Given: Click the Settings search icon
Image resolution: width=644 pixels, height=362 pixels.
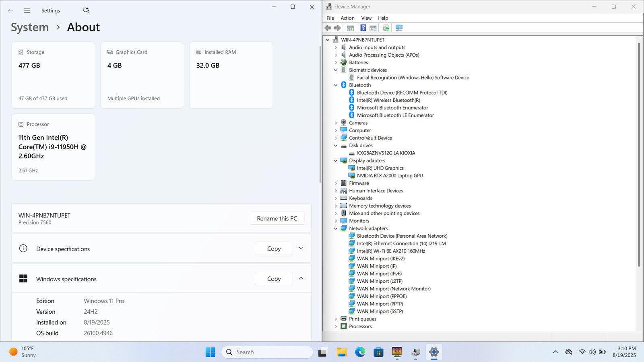Looking at the screenshot, I should point(86,10).
